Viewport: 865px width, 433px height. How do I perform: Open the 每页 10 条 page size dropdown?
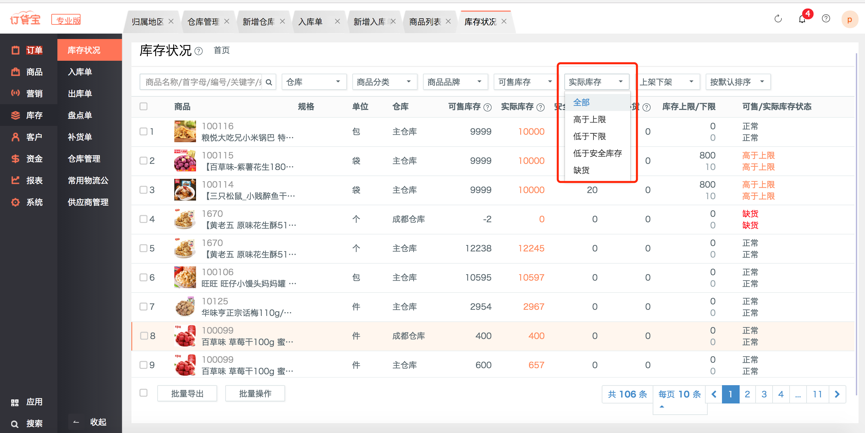(x=680, y=395)
